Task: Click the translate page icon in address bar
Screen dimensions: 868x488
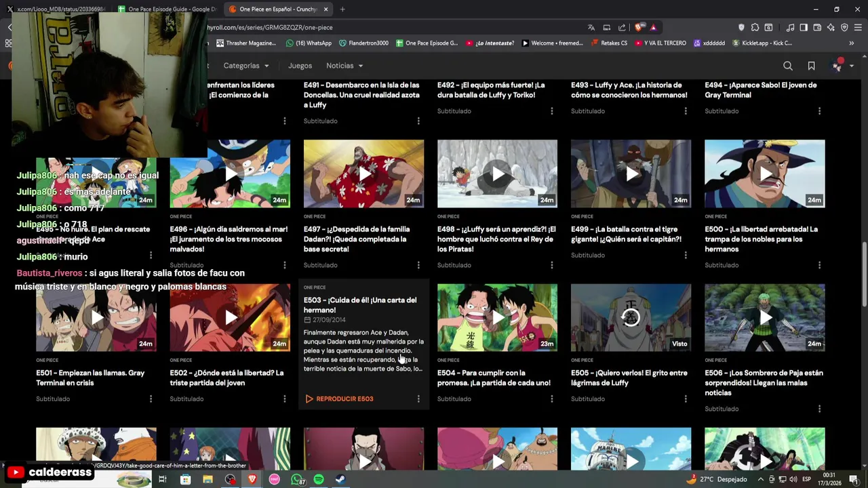Action: [x=591, y=27]
